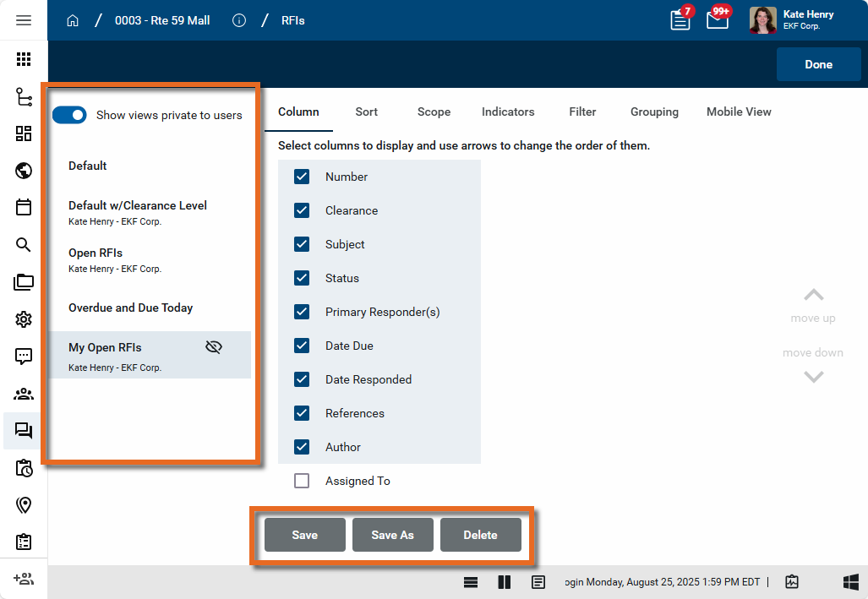The image size is (868, 599).
Task: Click the home icon in breadcrumb
Action: click(73, 20)
